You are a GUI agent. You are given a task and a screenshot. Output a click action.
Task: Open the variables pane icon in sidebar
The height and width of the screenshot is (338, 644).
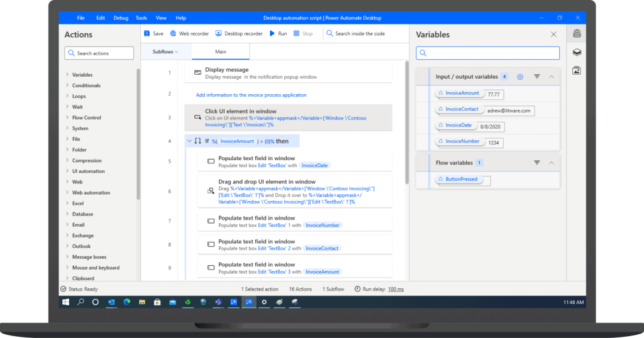point(577,34)
